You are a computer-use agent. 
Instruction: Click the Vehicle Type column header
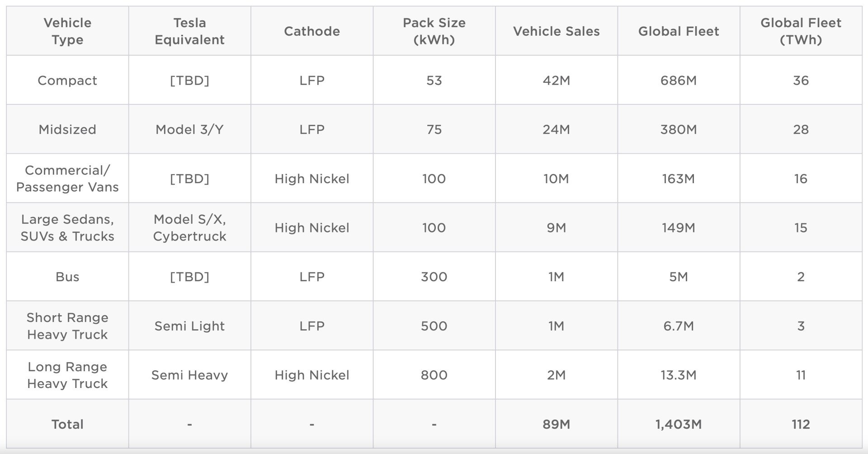(67, 31)
